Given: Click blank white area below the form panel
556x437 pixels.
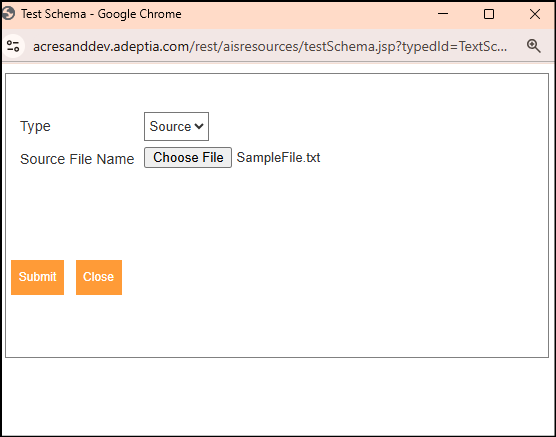Looking at the screenshot, I should (277, 395).
